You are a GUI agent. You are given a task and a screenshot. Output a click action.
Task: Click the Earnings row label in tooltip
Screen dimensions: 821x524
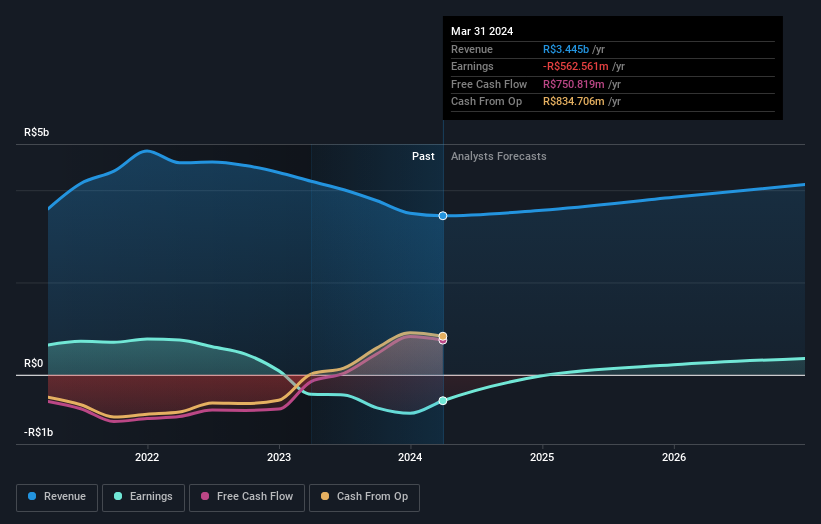click(472, 66)
